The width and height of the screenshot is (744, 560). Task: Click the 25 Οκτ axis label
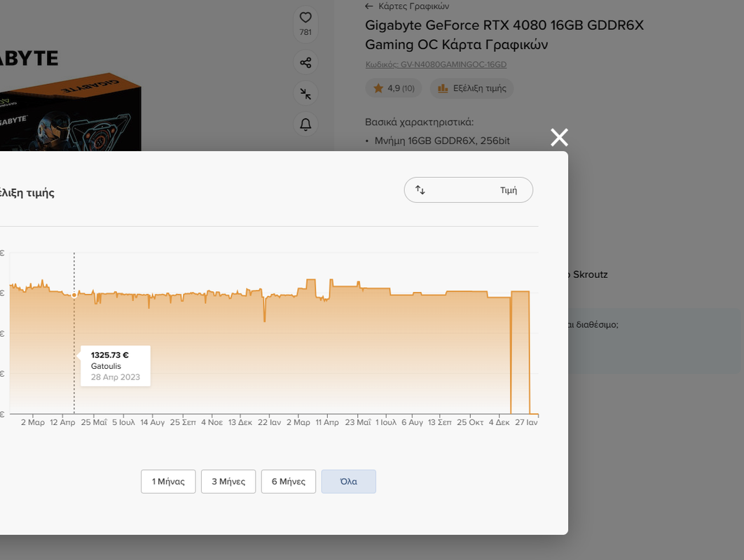[470, 422]
